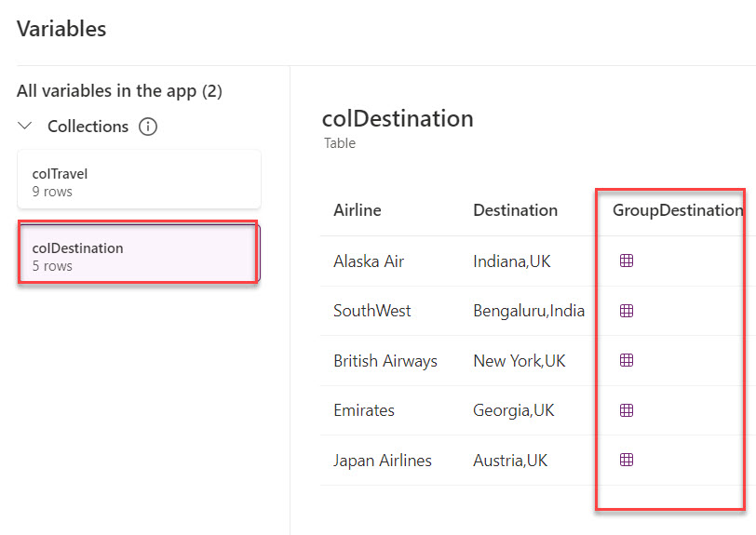
Task: Select the Georgia,UK destination cell
Action: point(514,410)
